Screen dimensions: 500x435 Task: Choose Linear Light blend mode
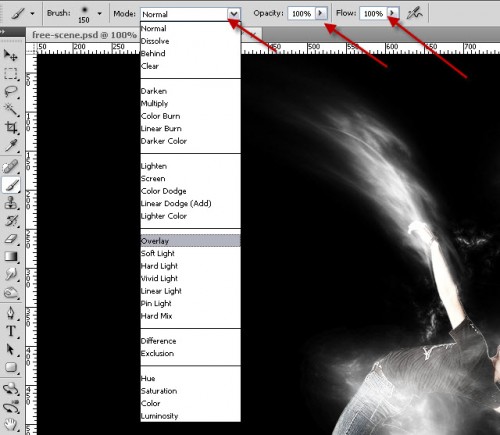[190, 291]
